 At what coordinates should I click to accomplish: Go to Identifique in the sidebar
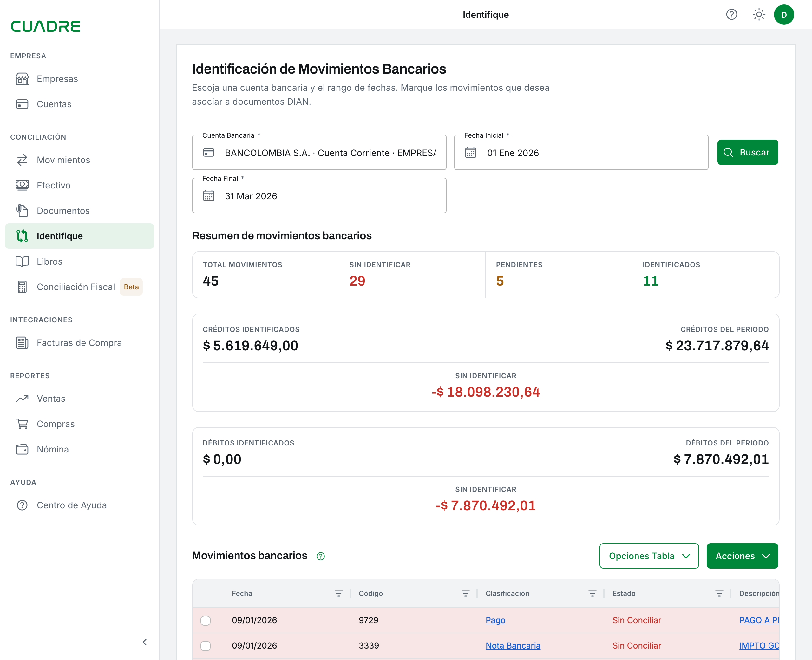tap(79, 236)
